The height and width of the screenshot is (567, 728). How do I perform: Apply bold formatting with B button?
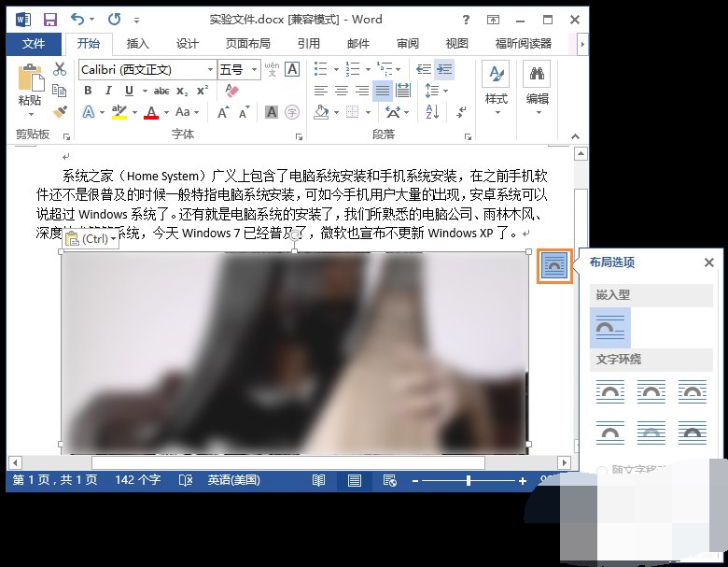click(88, 91)
